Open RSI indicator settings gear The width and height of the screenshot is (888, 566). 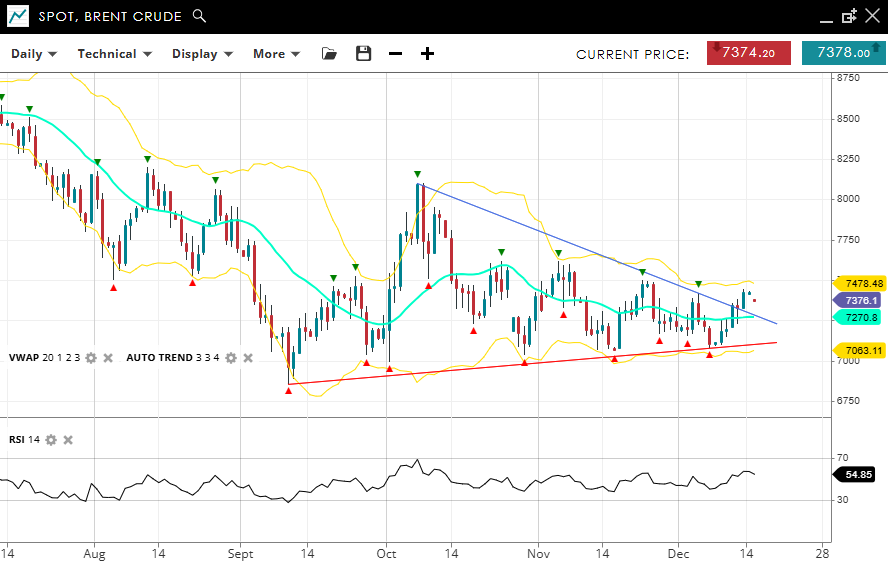coord(51,440)
